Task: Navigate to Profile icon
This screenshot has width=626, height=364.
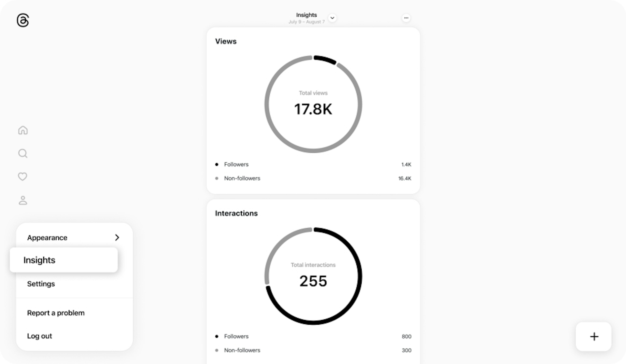Action: 22,200
